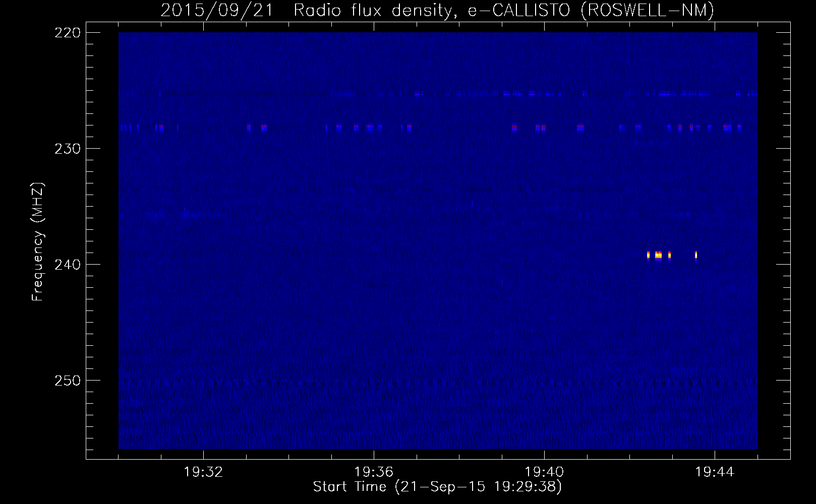Click the 19:36 time tick label
The image size is (816, 504).
374,472
